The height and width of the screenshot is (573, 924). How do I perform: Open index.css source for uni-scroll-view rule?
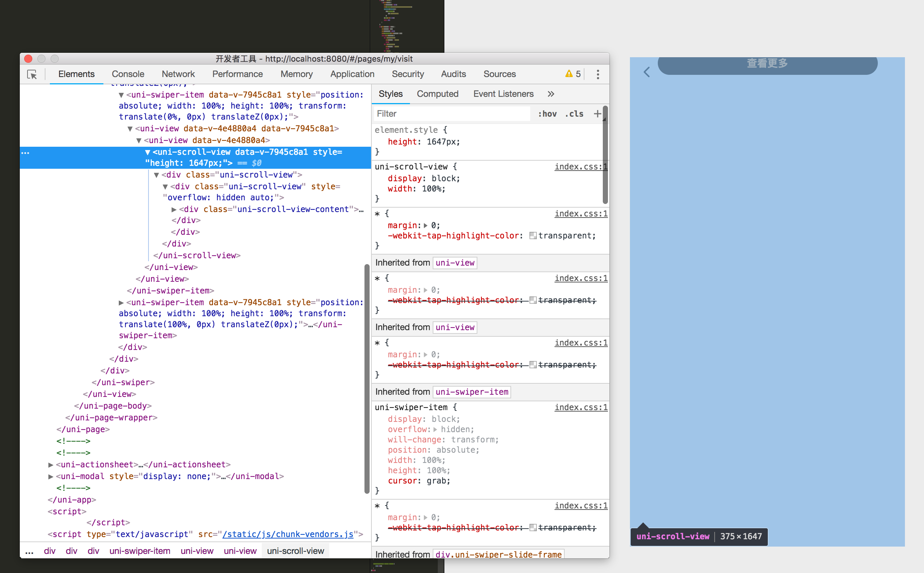[x=580, y=167]
